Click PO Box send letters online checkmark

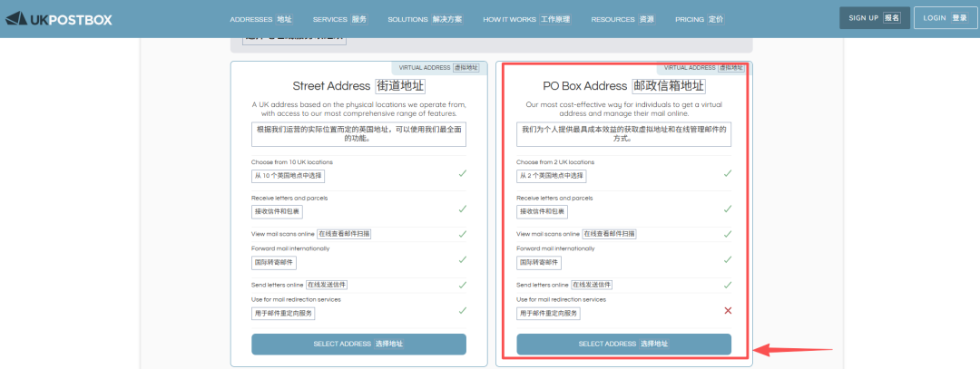[x=728, y=285]
